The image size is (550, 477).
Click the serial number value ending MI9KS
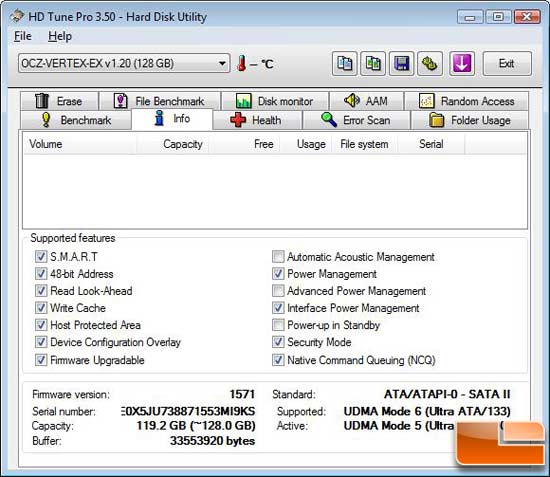[x=188, y=411]
